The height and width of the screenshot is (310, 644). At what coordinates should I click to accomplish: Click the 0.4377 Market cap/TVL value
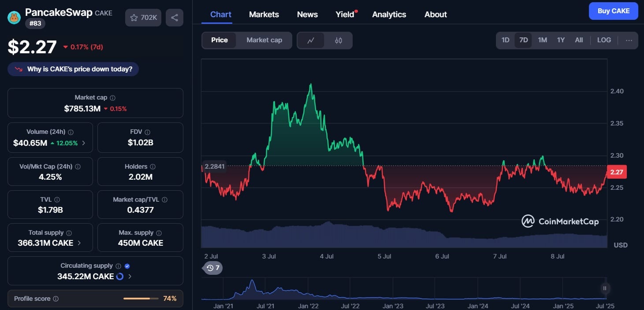click(140, 210)
